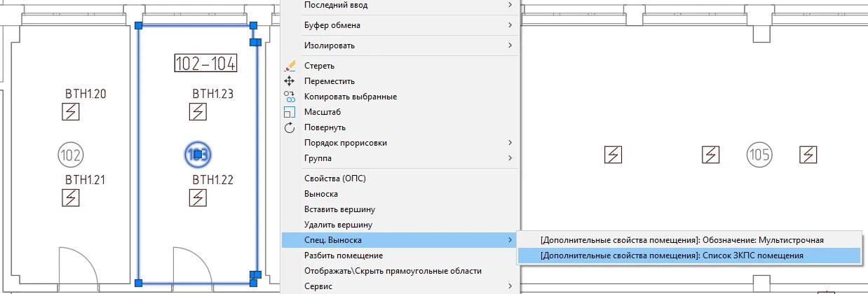Open Свойства (ОПС) from context menu

click(335, 178)
